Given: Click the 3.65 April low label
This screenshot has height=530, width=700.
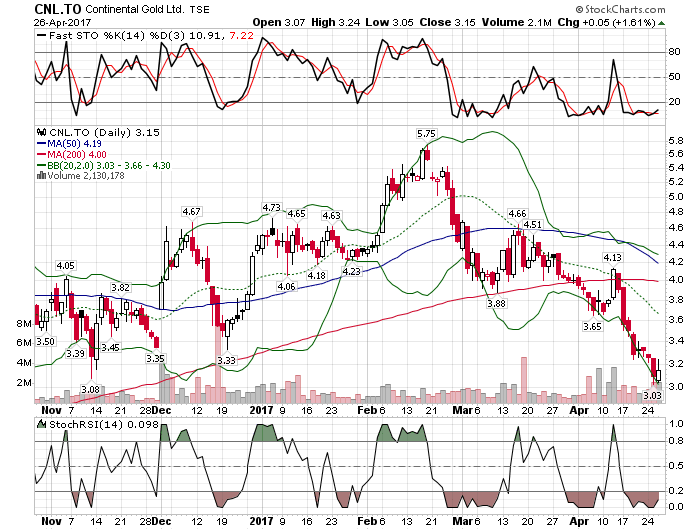Looking at the screenshot, I should 592,326.
